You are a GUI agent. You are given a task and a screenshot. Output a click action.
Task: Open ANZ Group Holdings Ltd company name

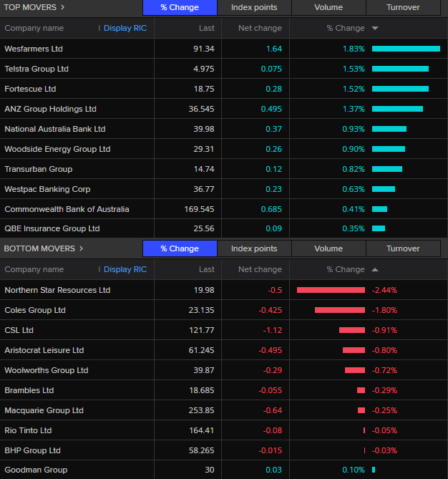pyautogui.click(x=50, y=109)
